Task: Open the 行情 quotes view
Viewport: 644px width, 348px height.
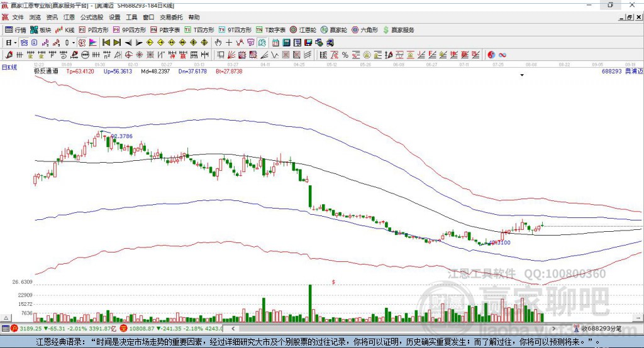Action: (x=15, y=30)
